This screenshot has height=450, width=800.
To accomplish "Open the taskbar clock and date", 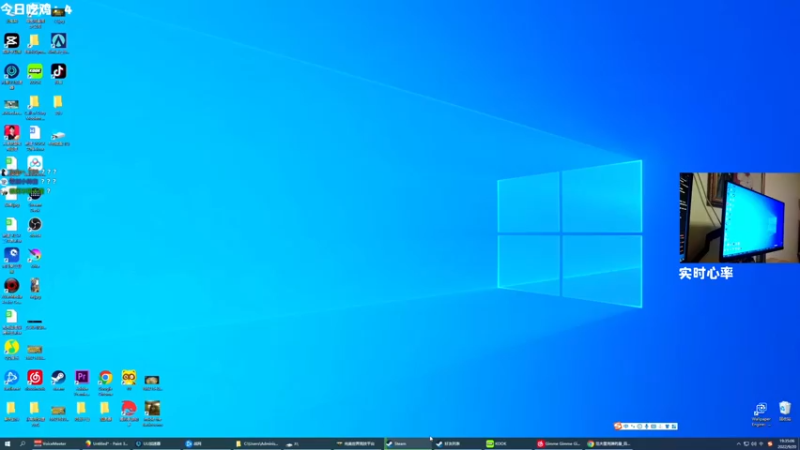I will coord(787,444).
